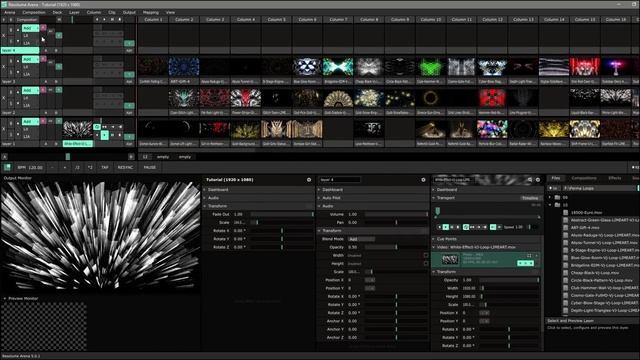Click the Resolume logo in title bar

pos(4,4)
